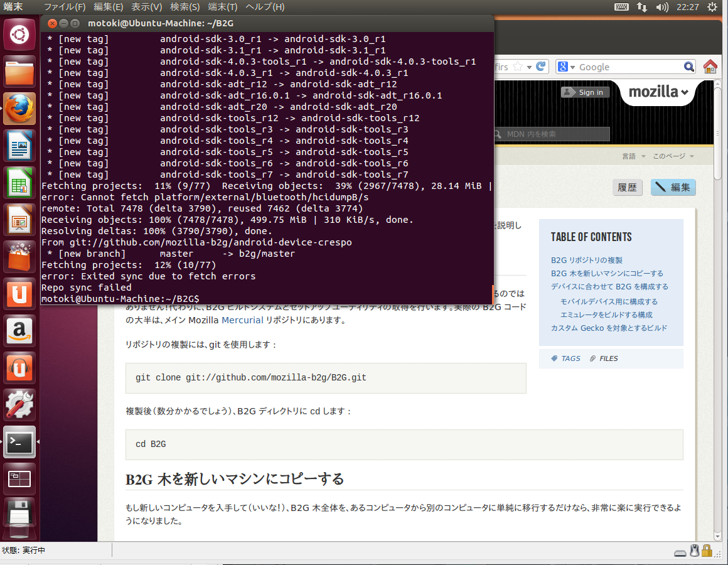728x565 pixels.
Task: Click the '状態: 実行中' status bar text
Action: (x=24, y=550)
